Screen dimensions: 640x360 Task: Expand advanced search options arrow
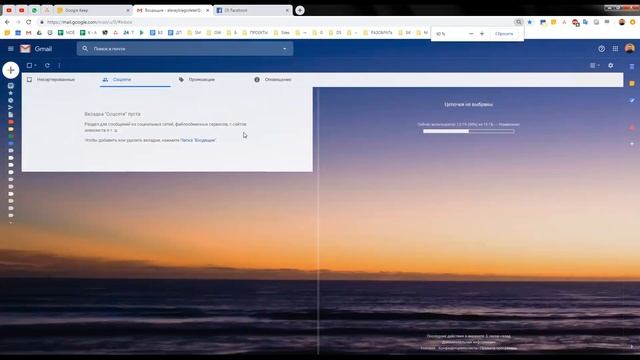coord(284,49)
